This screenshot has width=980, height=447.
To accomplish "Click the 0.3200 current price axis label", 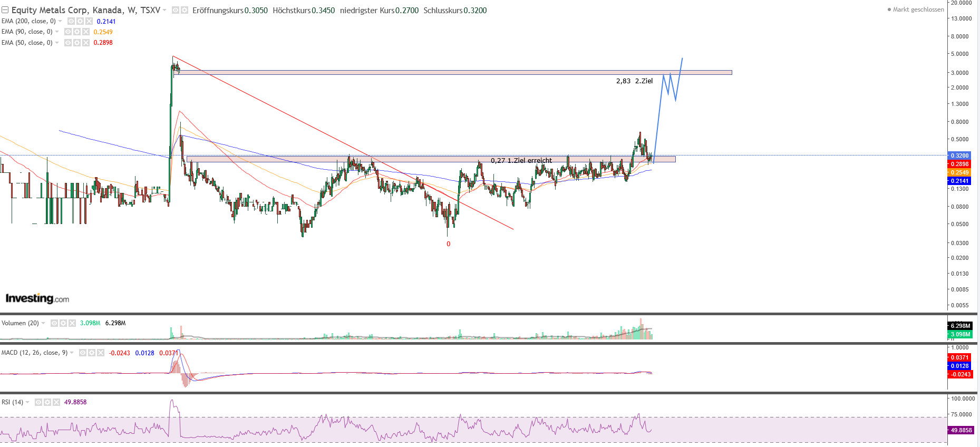I will 959,156.
